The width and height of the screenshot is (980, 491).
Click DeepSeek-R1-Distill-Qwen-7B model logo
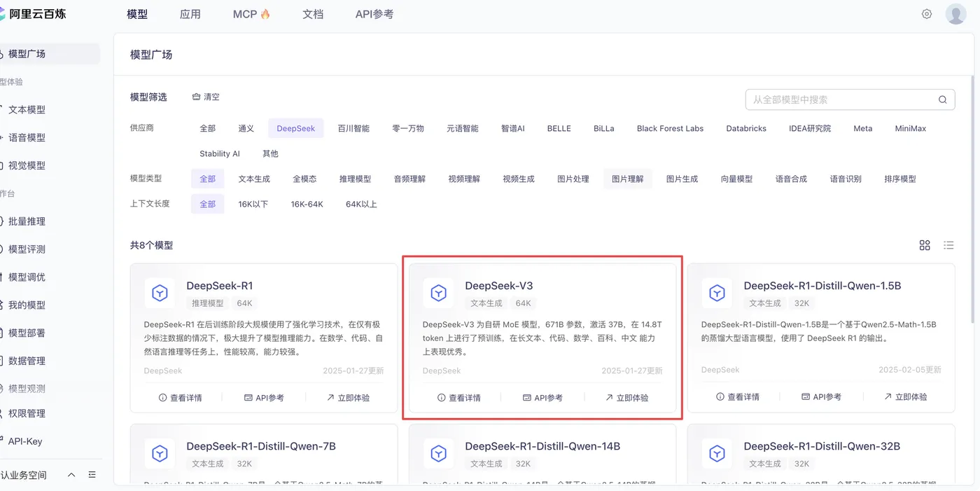pyautogui.click(x=160, y=454)
